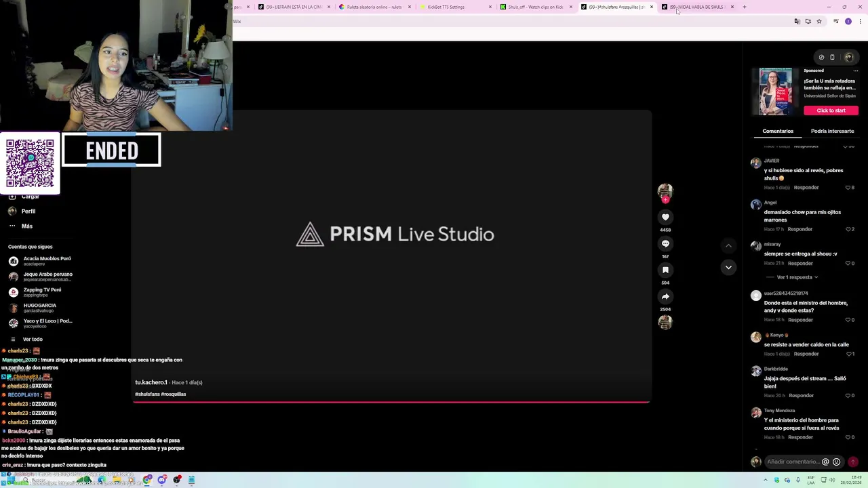Like the TikTok video with heart icon
Image resolution: width=868 pixels, height=488 pixels.
pos(665,217)
